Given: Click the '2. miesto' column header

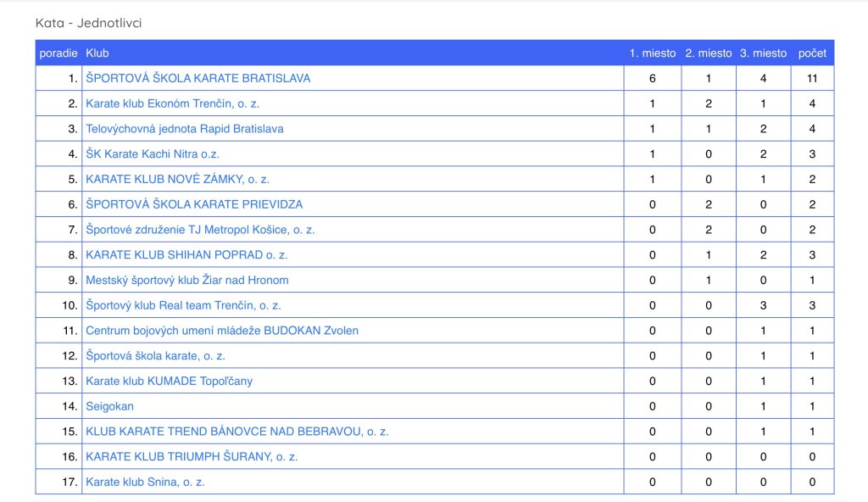Looking at the screenshot, I should (x=709, y=53).
